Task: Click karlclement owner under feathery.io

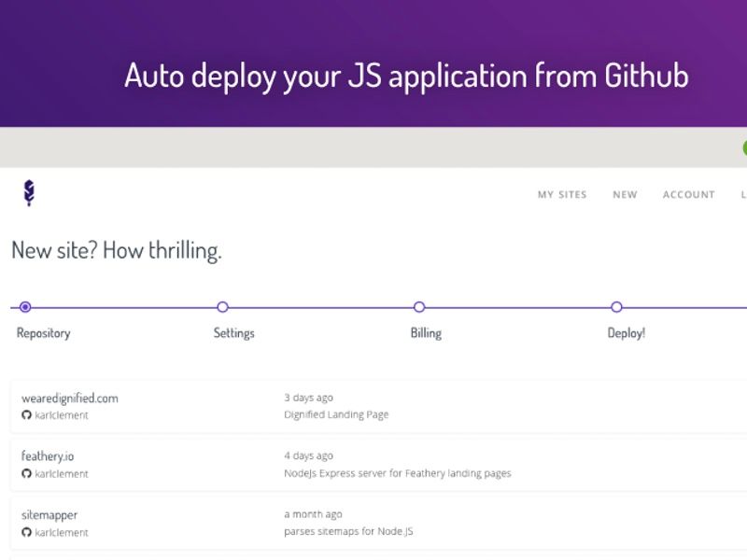Action: (62, 474)
